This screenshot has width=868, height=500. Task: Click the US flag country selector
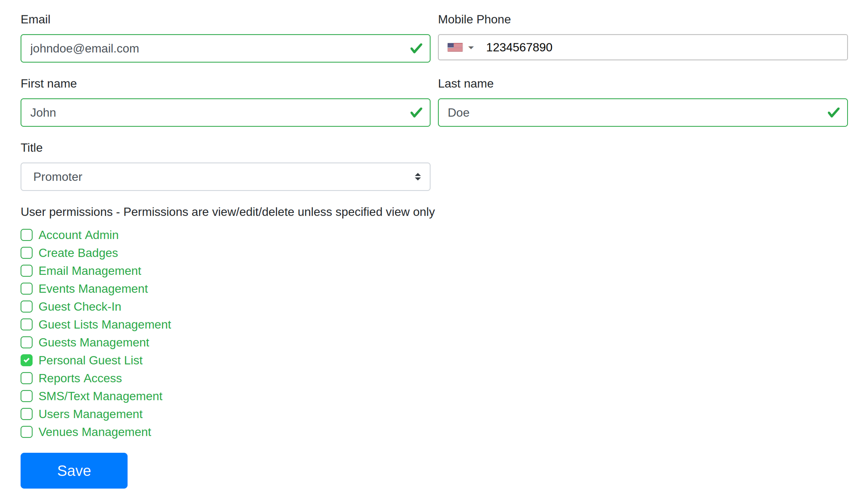pos(455,47)
